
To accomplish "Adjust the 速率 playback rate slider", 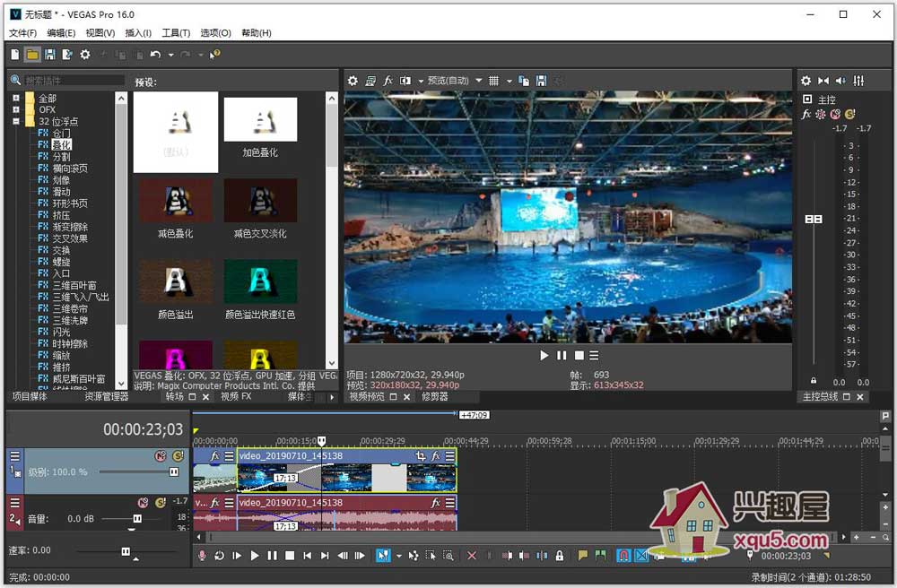I will click(x=126, y=551).
